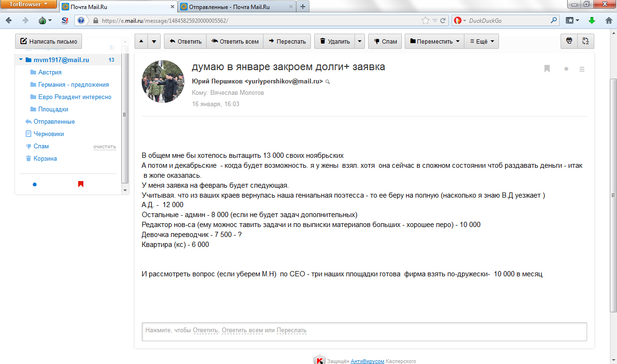The width and height of the screenshot is (617, 364).
Task: Click Переслать link in quick reply box
Action: point(291,330)
